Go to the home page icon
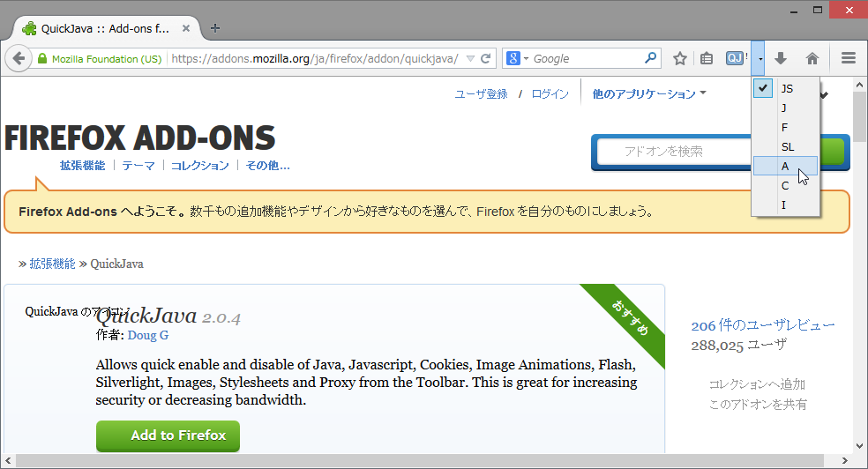 812,58
